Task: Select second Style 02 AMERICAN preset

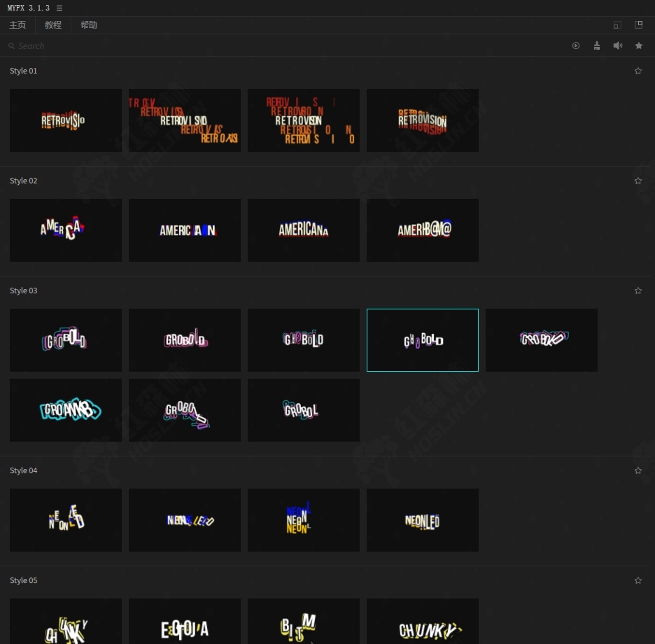Action: (185, 230)
